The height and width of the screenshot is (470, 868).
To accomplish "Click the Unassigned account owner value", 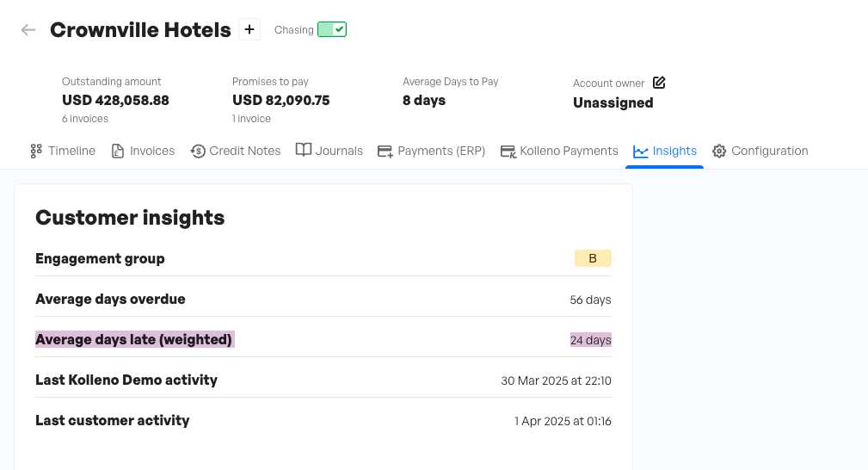I will click(x=613, y=102).
